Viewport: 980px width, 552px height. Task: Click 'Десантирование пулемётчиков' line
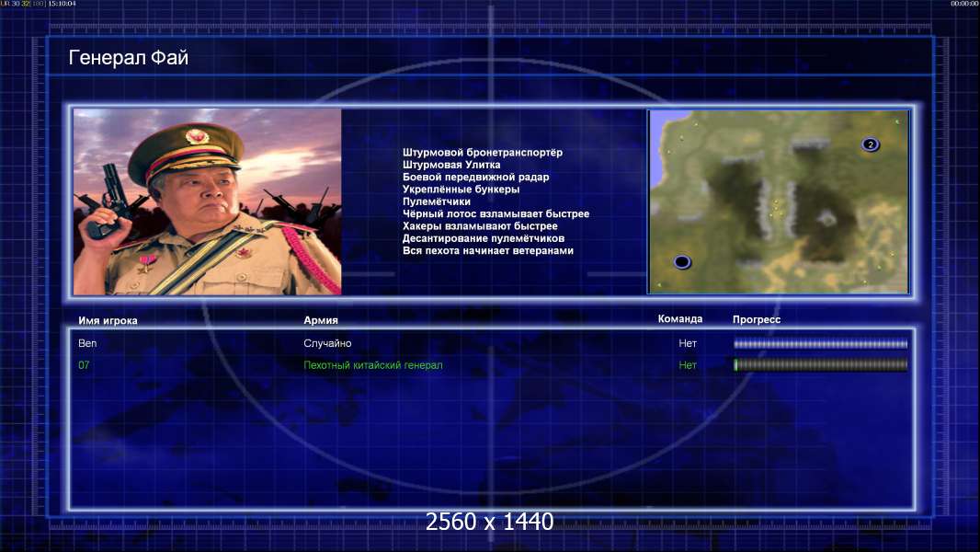click(x=484, y=238)
